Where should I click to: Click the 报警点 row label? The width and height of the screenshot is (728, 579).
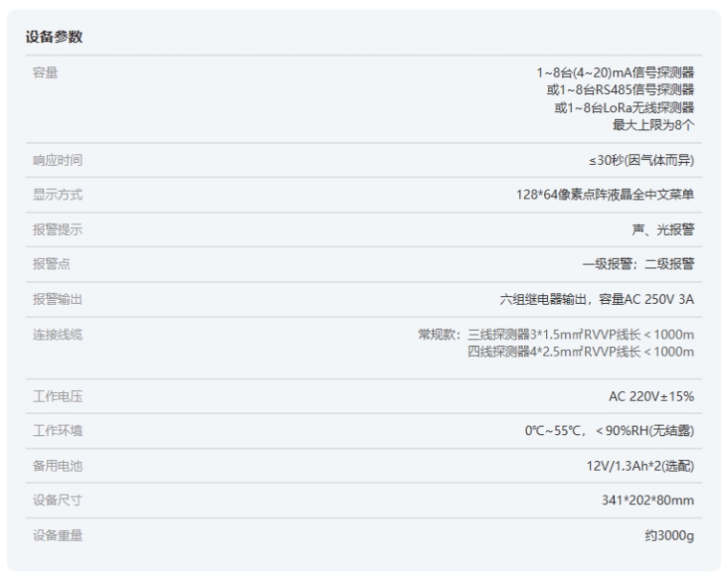tap(52, 265)
